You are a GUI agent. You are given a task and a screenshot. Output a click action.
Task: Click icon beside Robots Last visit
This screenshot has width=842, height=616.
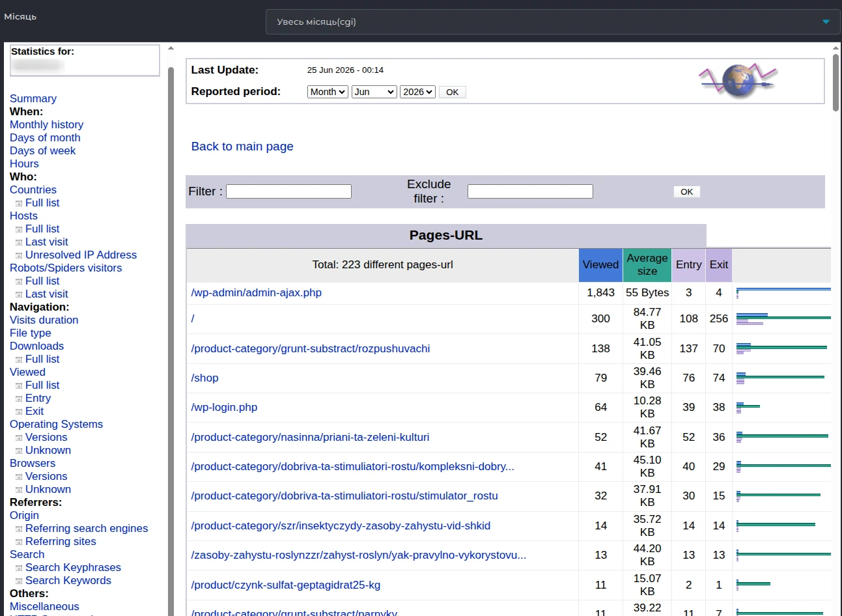point(19,294)
